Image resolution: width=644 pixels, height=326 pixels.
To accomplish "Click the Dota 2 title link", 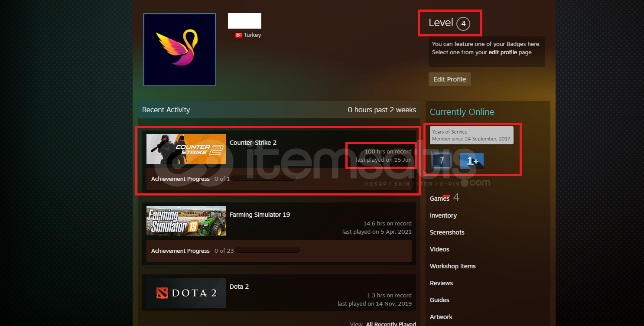I will point(239,287).
